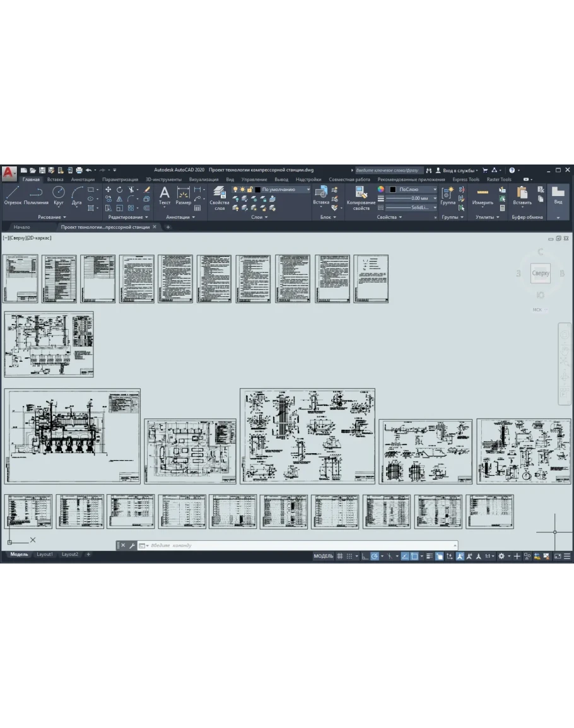
Task: Expand the Рисование panel
Action: (x=52, y=217)
